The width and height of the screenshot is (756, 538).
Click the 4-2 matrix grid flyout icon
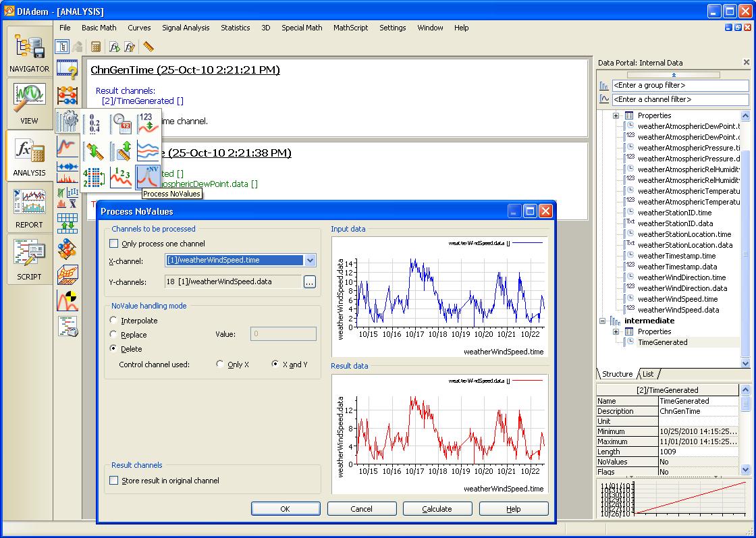pyautogui.click(x=94, y=178)
